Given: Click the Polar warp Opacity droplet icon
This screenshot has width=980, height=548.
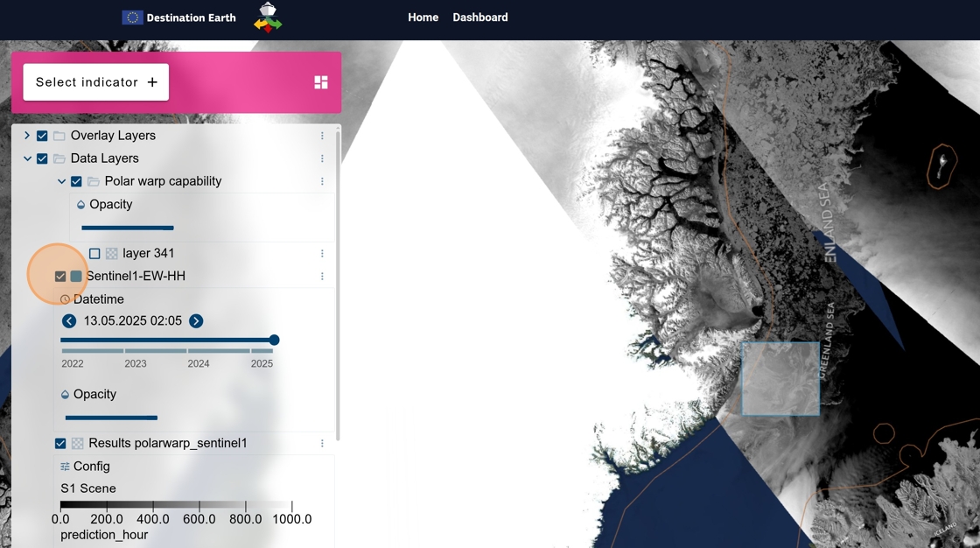Looking at the screenshot, I should coord(80,205).
